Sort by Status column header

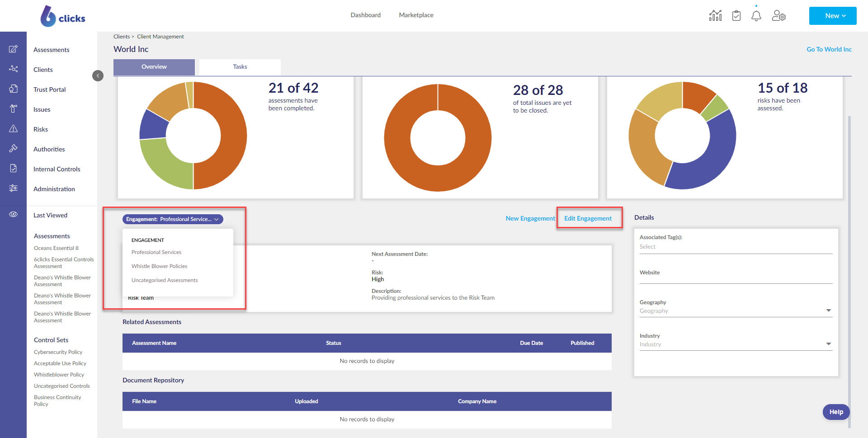click(x=334, y=343)
